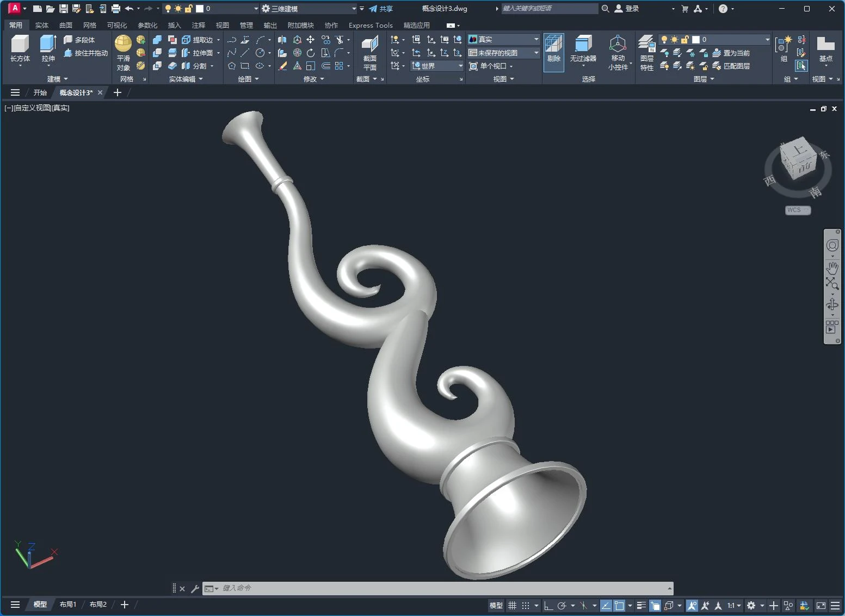Screen dimensions: 845x616
Task: Expand the 未保存的视图 saved views dropdown
Action: [536, 53]
